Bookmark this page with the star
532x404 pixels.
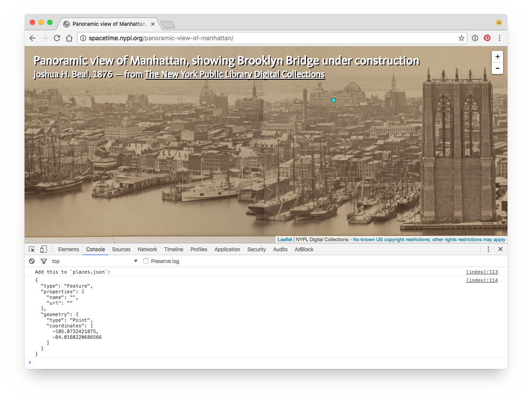462,38
